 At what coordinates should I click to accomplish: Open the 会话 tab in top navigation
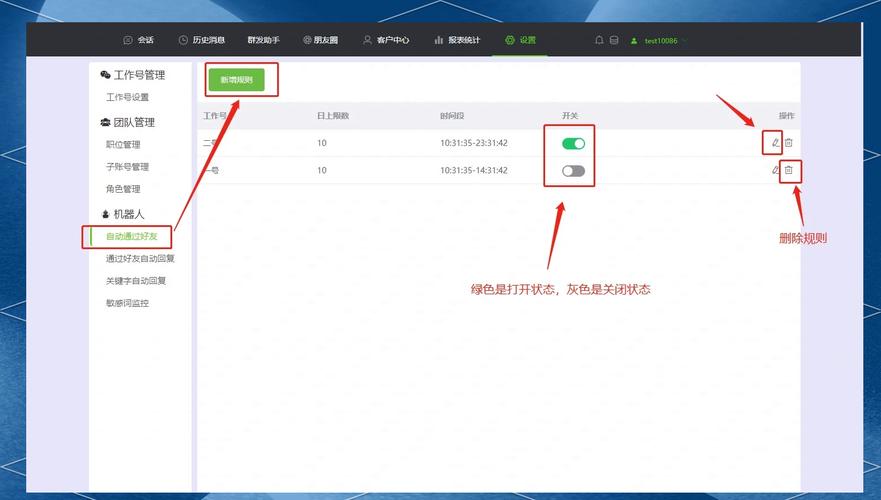point(138,40)
